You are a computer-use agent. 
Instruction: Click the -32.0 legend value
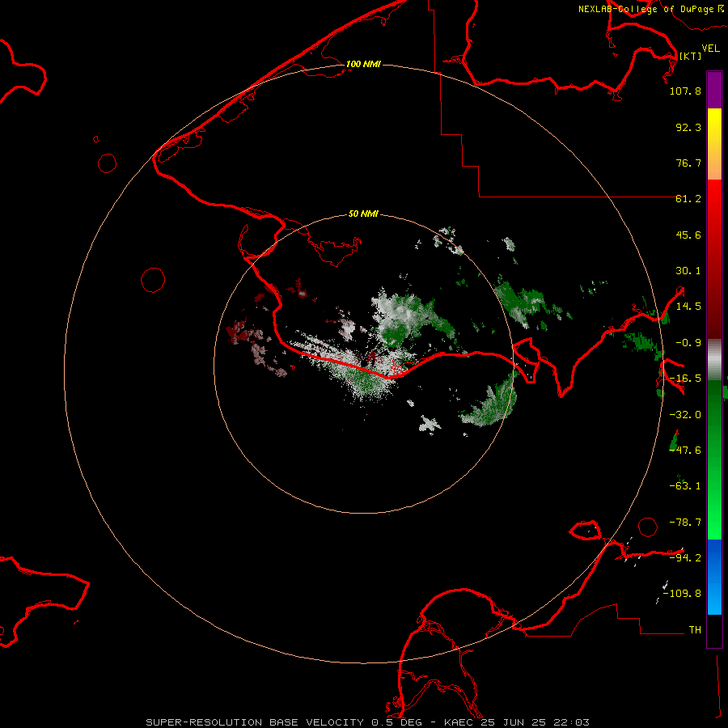click(685, 415)
